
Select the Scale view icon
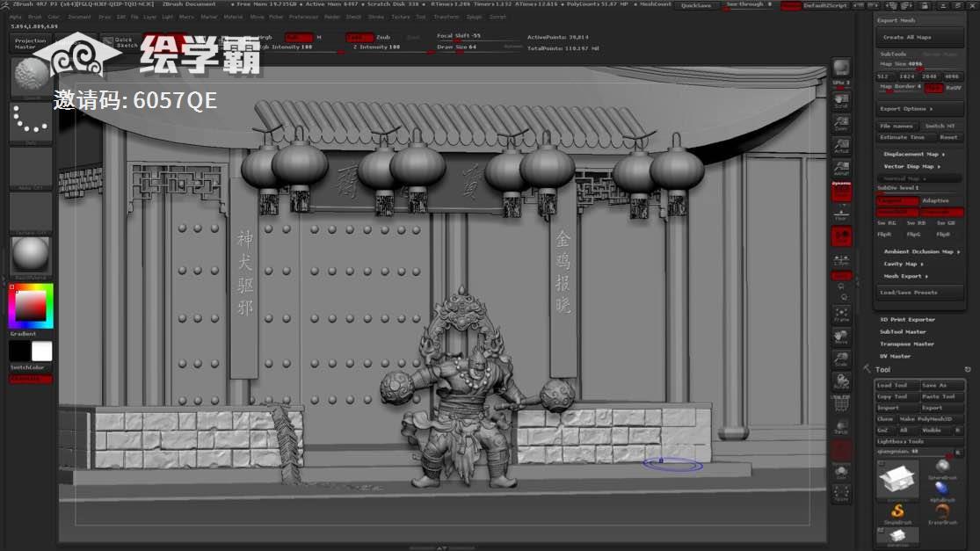click(841, 359)
